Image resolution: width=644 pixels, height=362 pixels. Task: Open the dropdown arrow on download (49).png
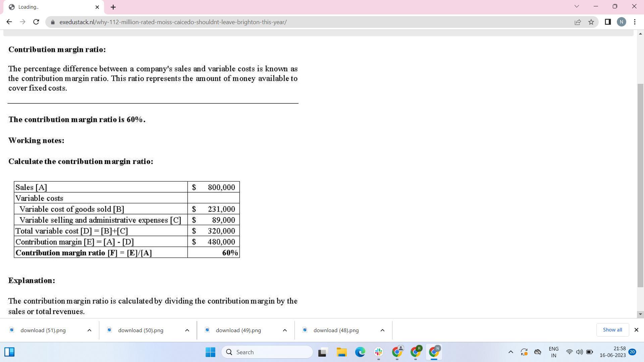284,330
